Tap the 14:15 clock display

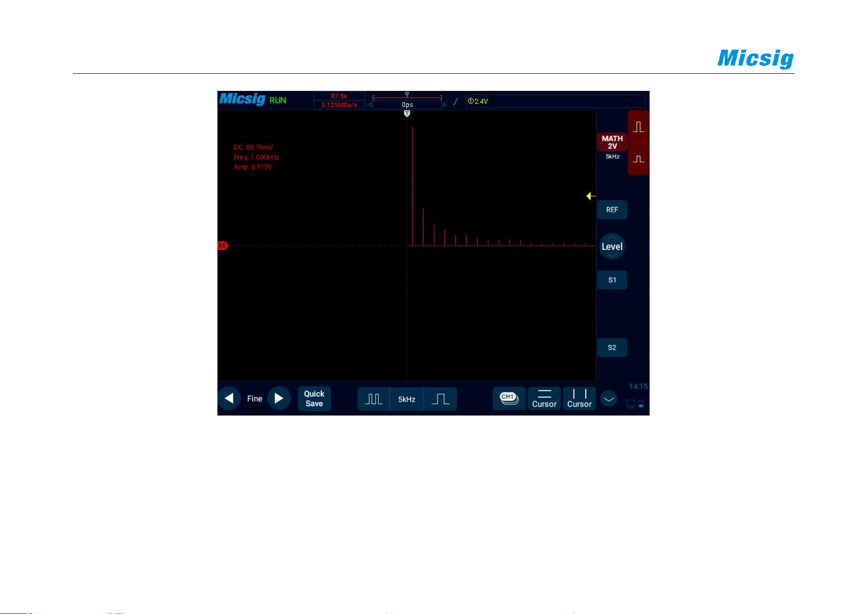[x=638, y=386]
